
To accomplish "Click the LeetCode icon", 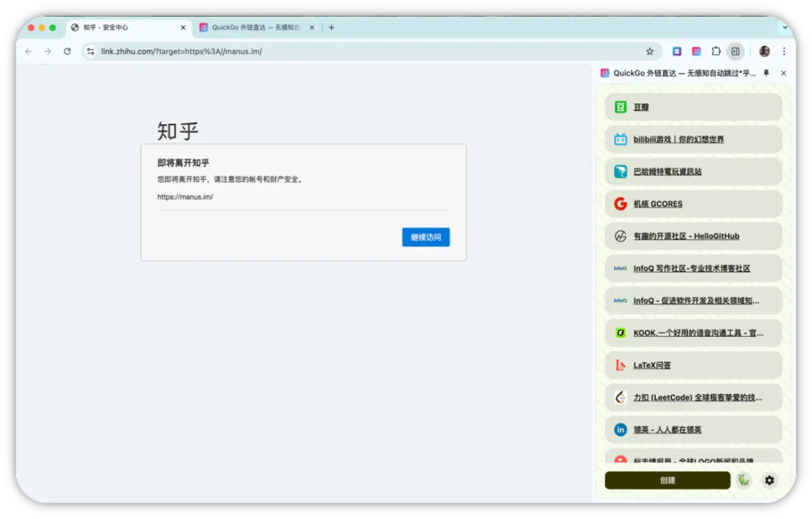I will pyautogui.click(x=620, y=397).
